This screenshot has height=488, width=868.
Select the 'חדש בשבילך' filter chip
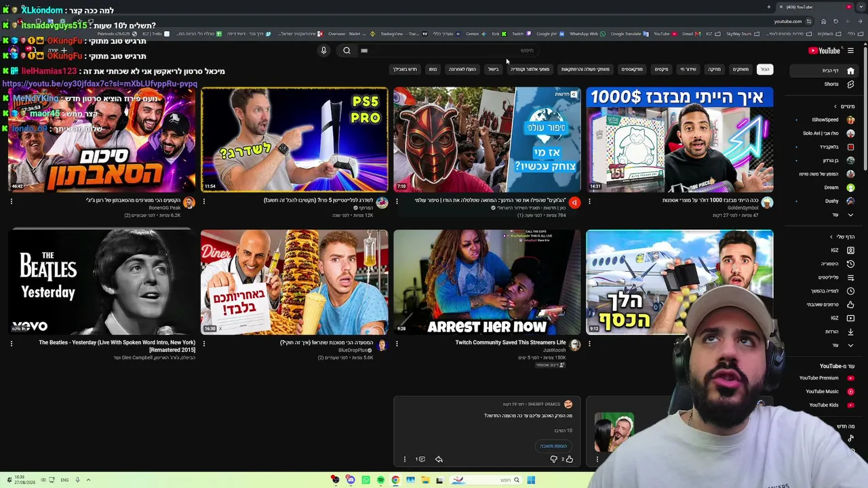tap(405, 69)
